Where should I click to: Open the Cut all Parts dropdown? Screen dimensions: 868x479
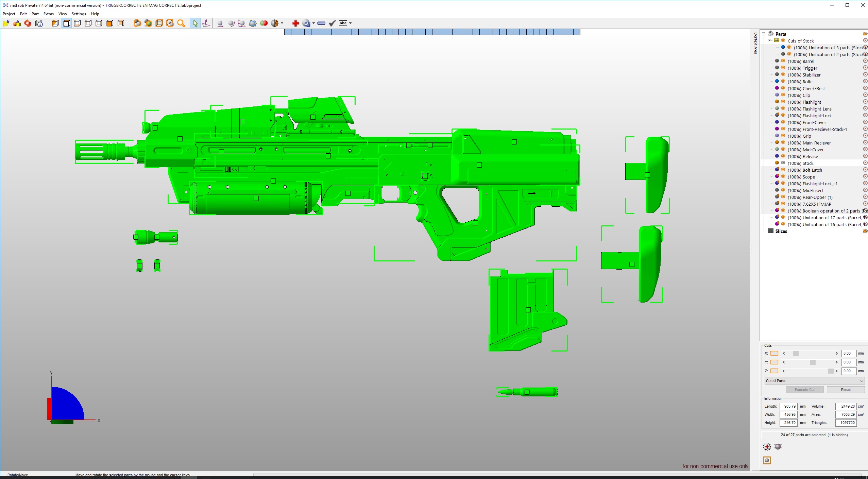tap(814, 381)
